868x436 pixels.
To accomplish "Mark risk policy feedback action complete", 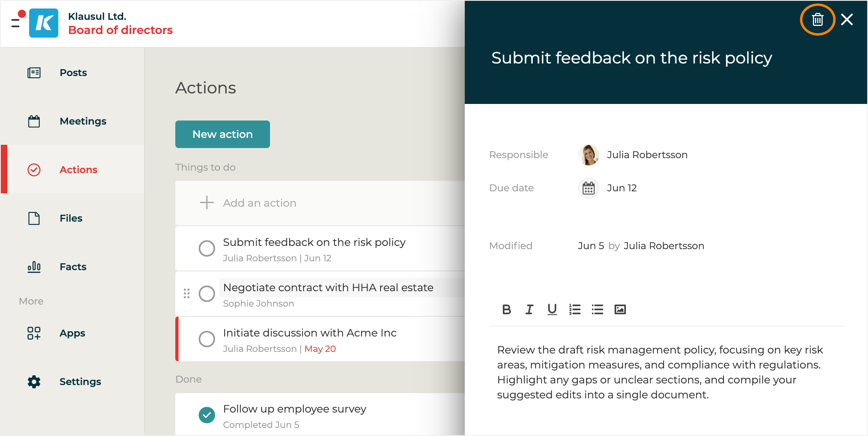I will pos(207,248).
